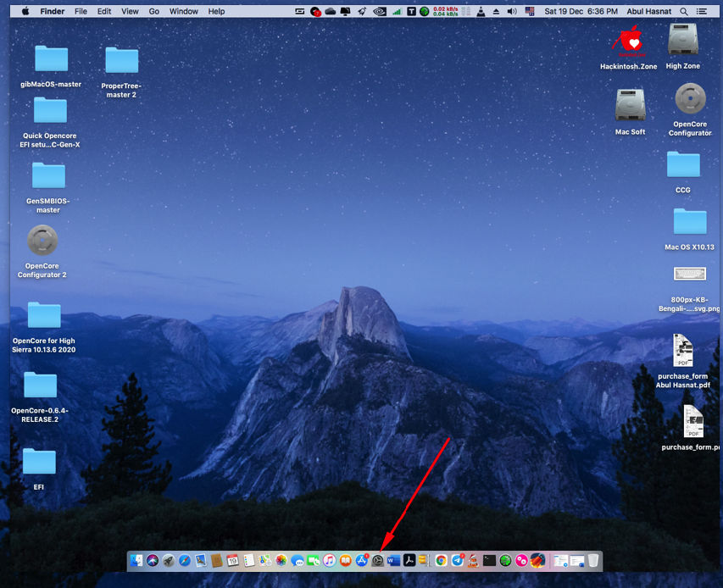The image size is (723, 588).
Task: Open the input source flag menu
Action: [530, 12]
